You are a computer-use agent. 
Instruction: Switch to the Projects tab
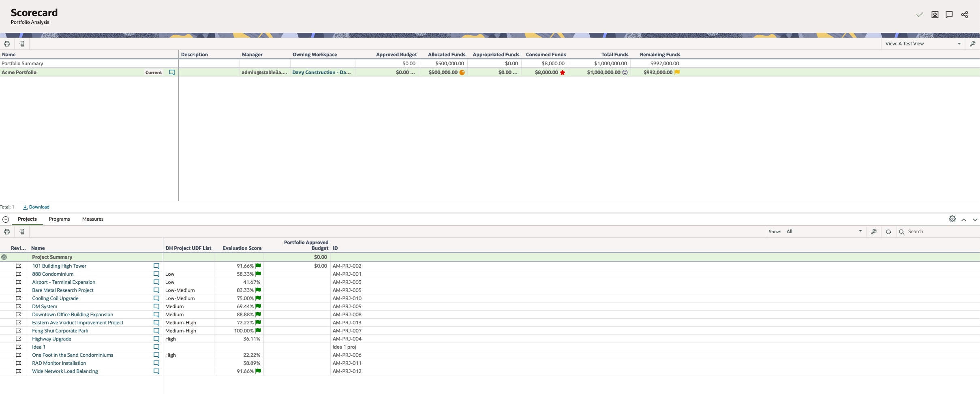(27, 219)
